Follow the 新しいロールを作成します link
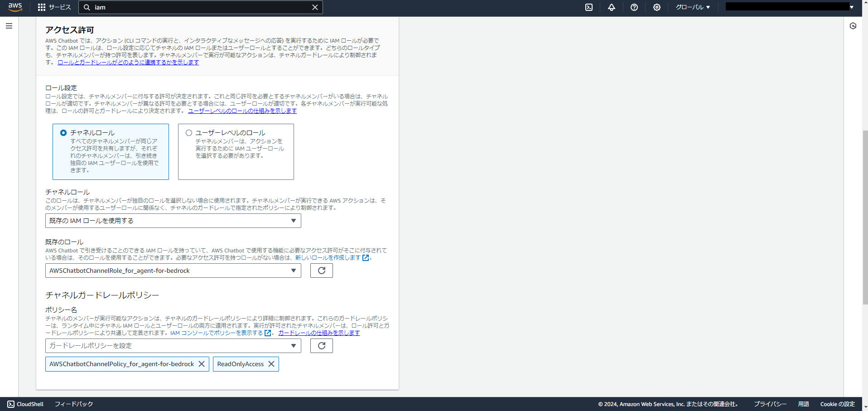The width and height of the screenshot is (868, 411). [332, 258]
